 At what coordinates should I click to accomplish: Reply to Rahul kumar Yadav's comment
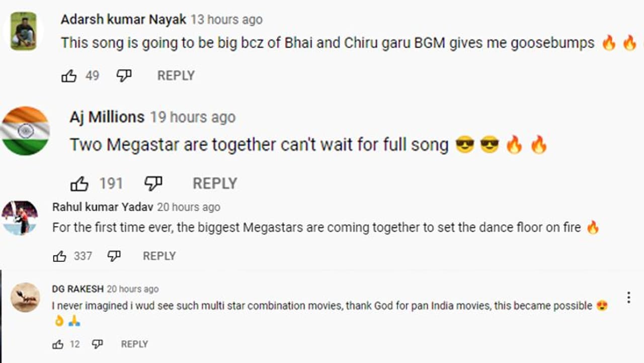(x=159, y=256)
